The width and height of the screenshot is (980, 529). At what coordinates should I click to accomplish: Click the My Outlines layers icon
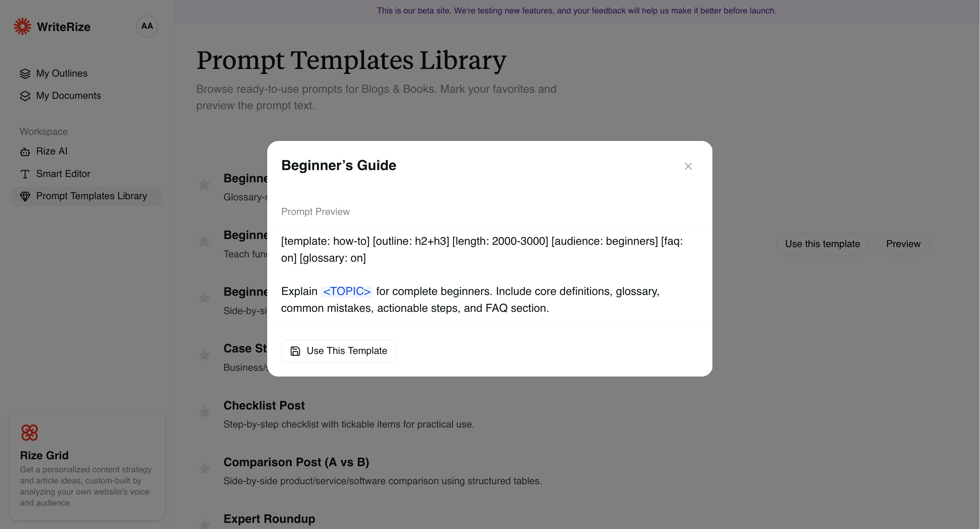pos(25,74)
